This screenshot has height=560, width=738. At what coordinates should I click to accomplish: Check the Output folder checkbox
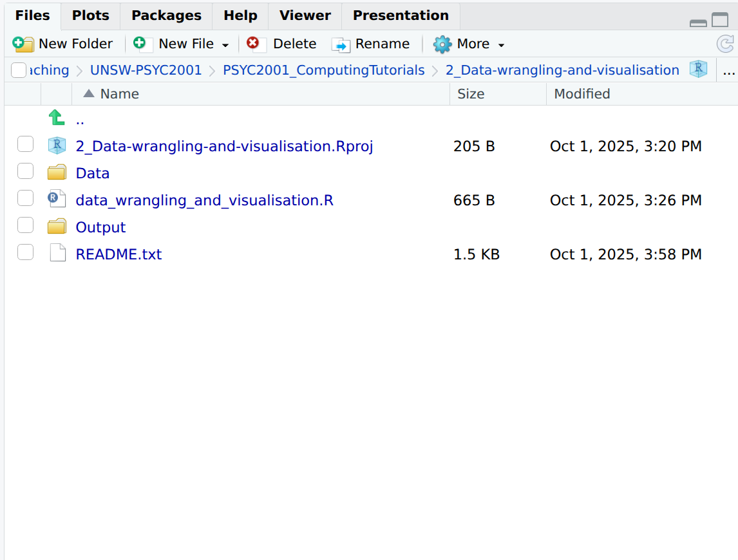pos(25,226)
